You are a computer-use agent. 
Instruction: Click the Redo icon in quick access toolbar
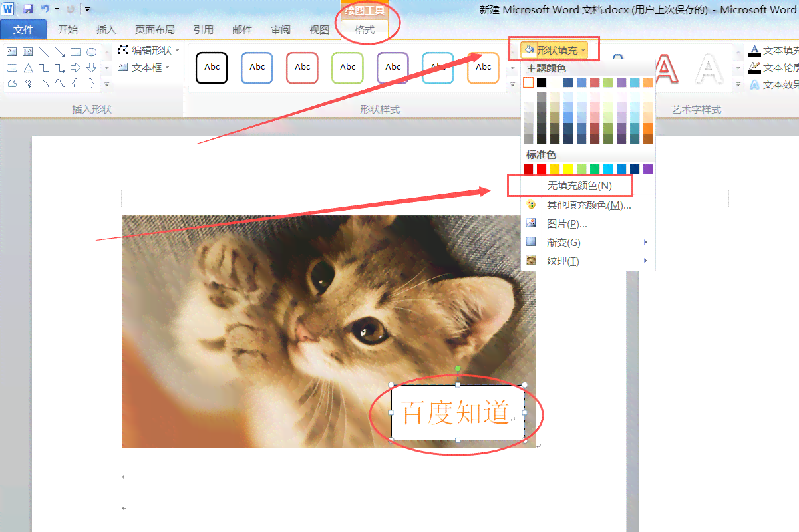tap(70, 9)
